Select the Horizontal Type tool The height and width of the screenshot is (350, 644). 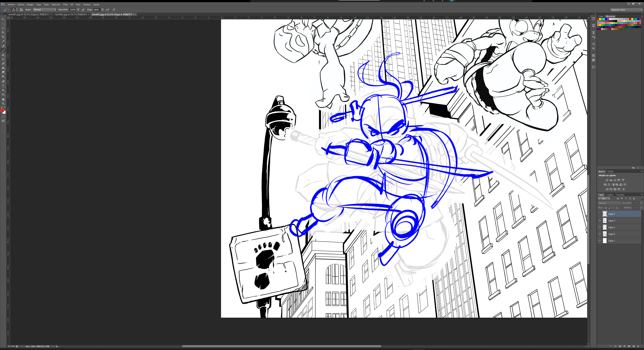3,86
